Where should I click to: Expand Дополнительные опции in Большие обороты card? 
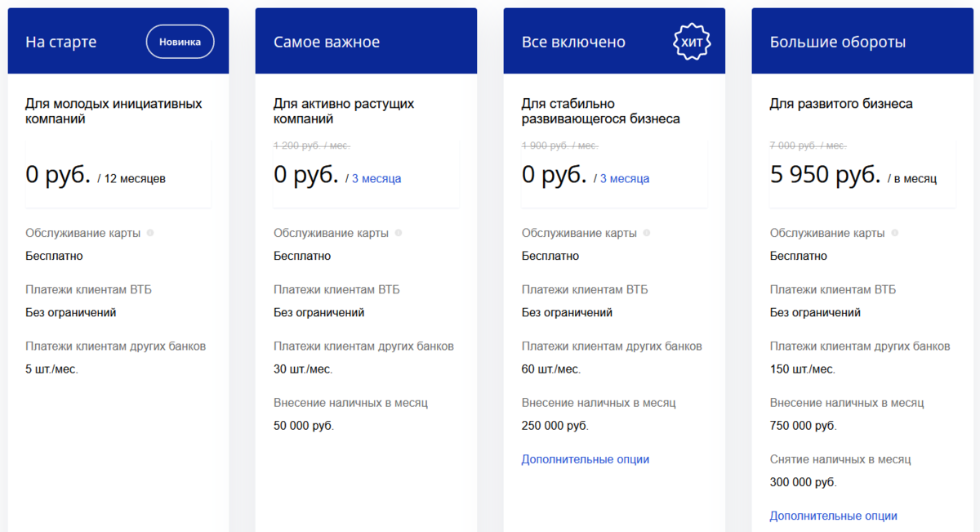[833, 516]
